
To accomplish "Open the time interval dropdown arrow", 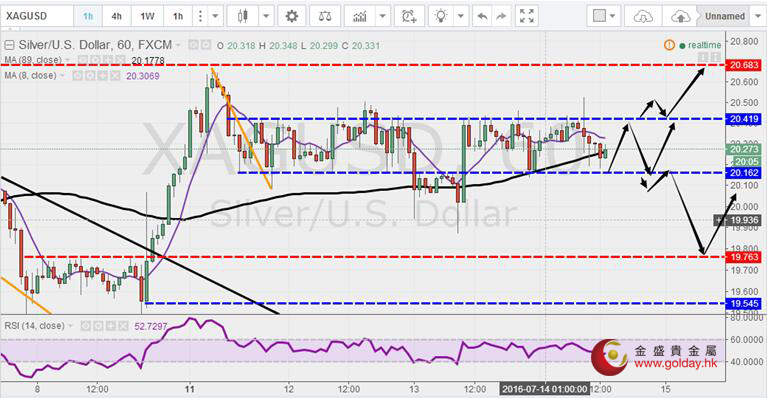I will 215,16.
